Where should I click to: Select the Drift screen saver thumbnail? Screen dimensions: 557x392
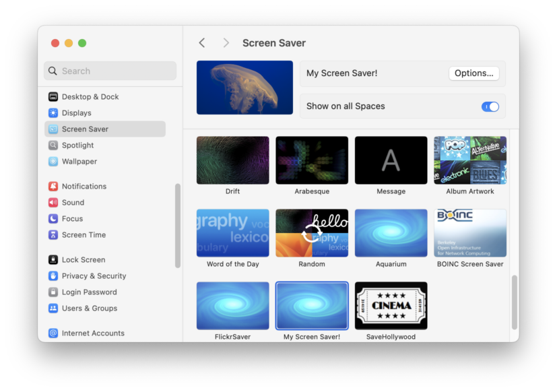(232, 160)
